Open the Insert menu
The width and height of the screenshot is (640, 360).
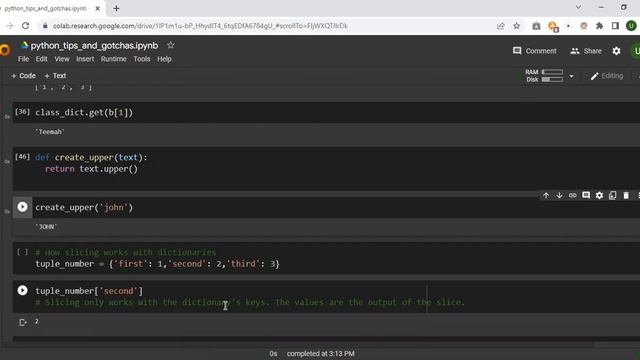click(85, 59)
